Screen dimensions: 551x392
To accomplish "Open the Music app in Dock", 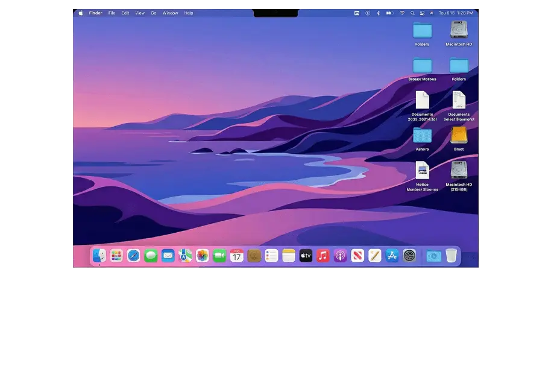I will 323,256.
